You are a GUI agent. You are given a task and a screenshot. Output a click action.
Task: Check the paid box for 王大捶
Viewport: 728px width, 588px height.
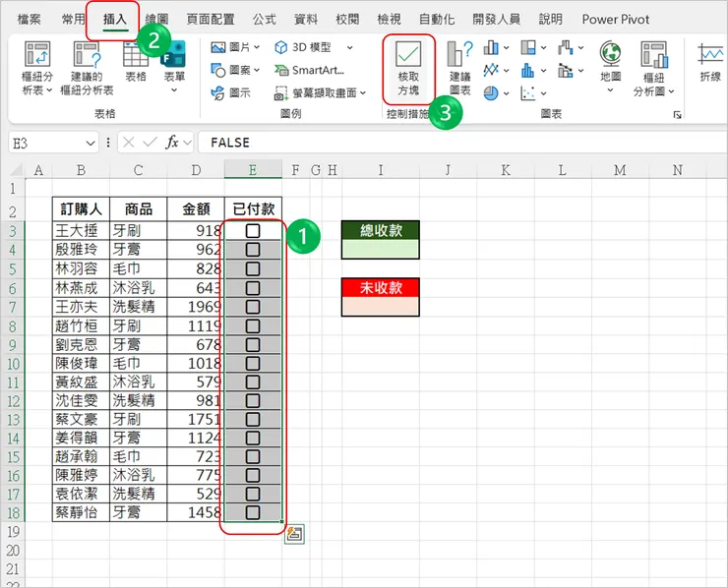pos(253,231)
